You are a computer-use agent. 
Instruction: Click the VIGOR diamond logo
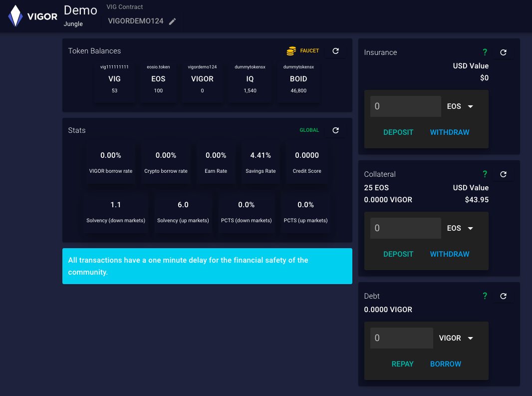pyautogui.click(x=15, y=16)
